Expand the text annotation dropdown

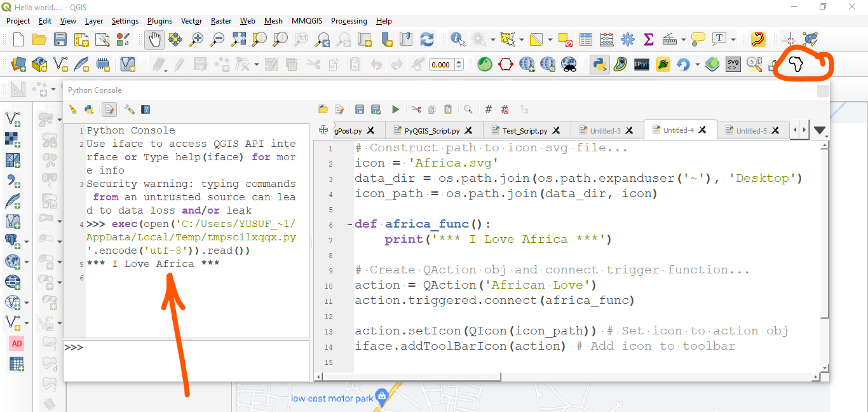click(733, 39)
